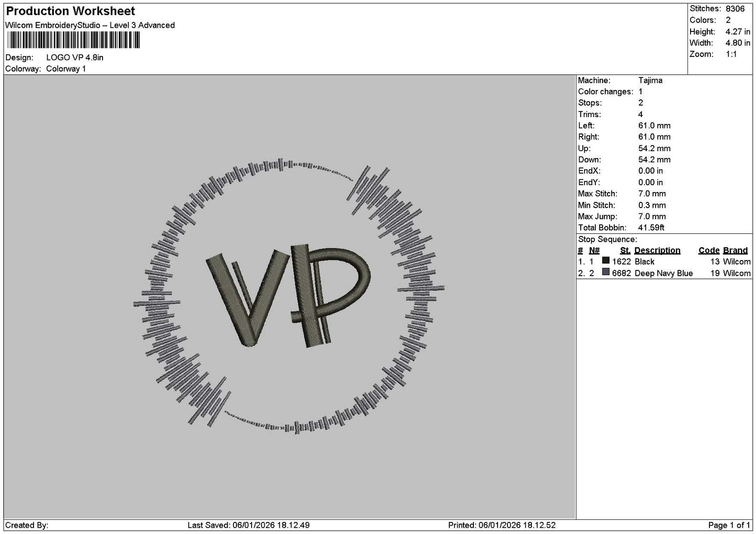This screenshot has height=534, width=756.
Task: Click the Production Worksheet title
Action: (x=70, y=11)
